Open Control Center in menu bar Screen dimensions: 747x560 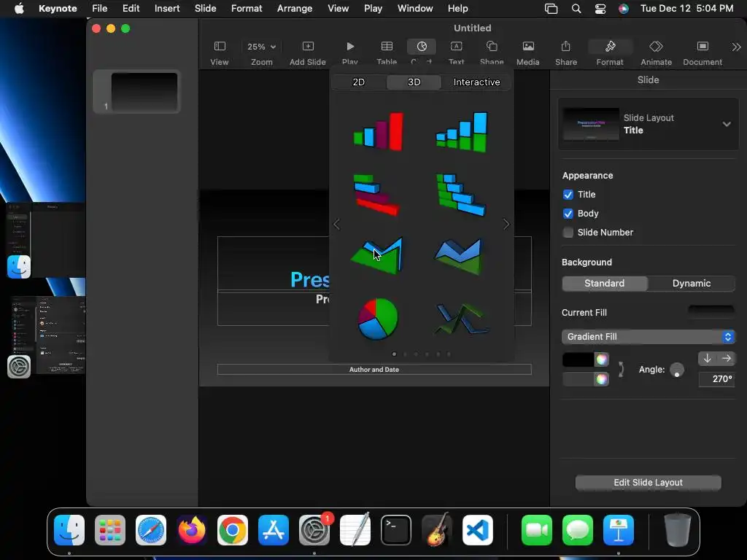click(x=600, y=9)
